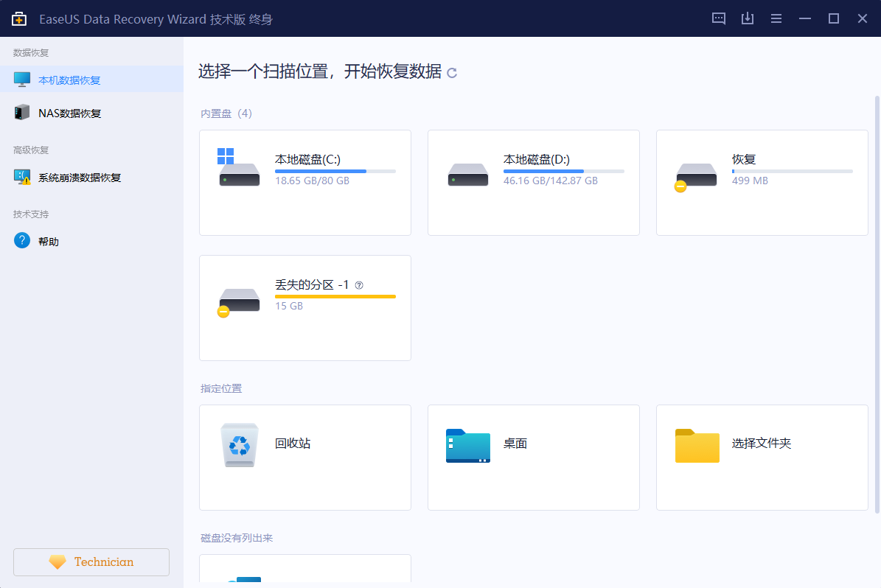Select the 本地磁盘(C:) drive card

point(305,183)
